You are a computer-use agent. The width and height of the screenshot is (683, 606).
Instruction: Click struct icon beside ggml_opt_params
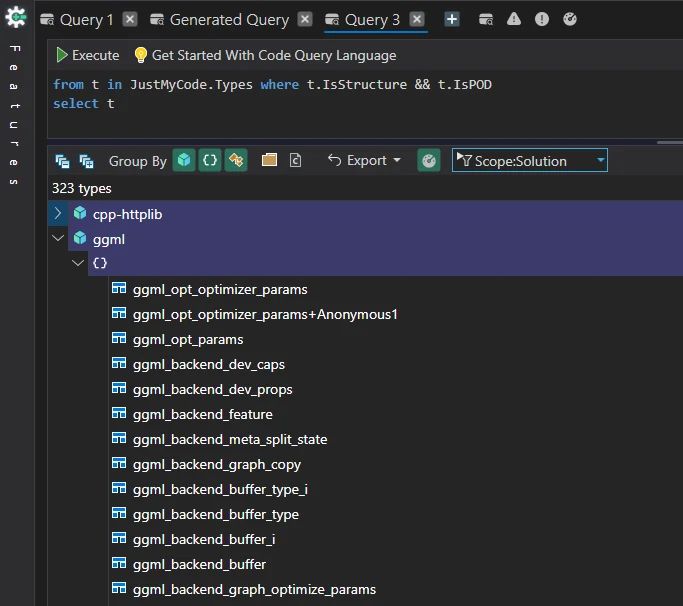(x=119, y=338)
